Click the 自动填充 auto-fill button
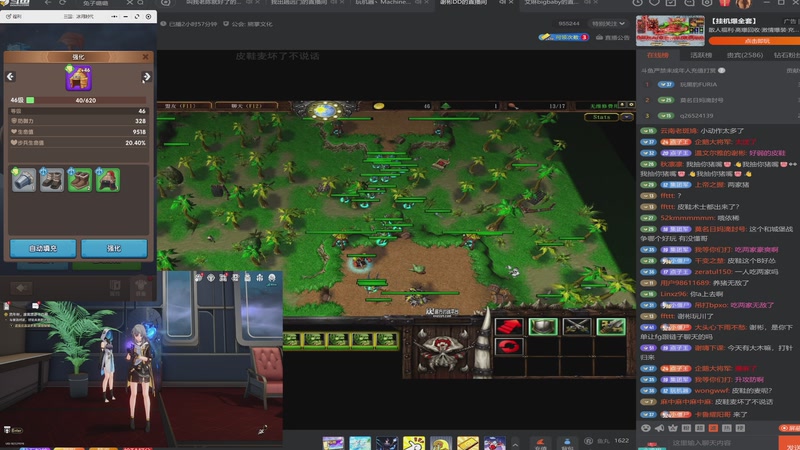The image size is (800, 450). point(43,248)
